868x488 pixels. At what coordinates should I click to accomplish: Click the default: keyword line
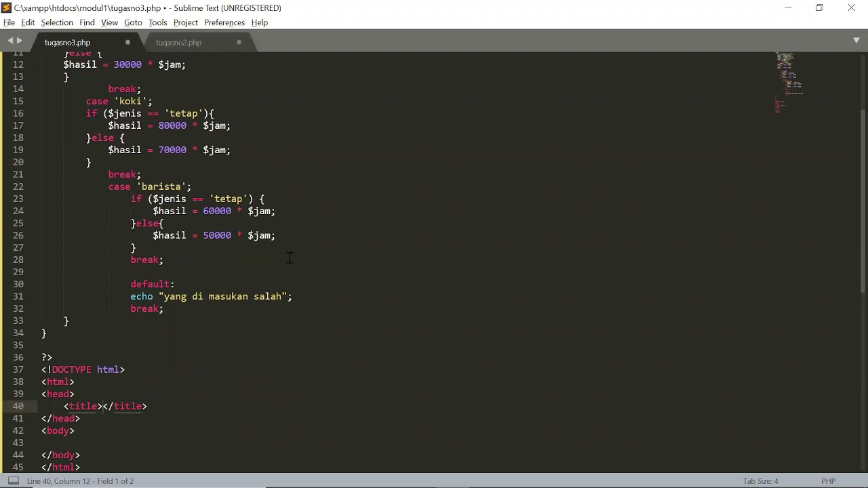click(153, 284)
